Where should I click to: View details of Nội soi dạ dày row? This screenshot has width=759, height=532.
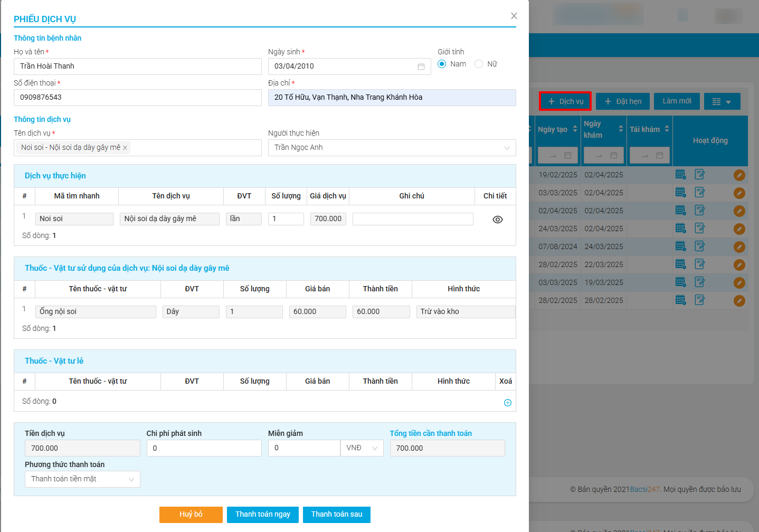point(497,220)
